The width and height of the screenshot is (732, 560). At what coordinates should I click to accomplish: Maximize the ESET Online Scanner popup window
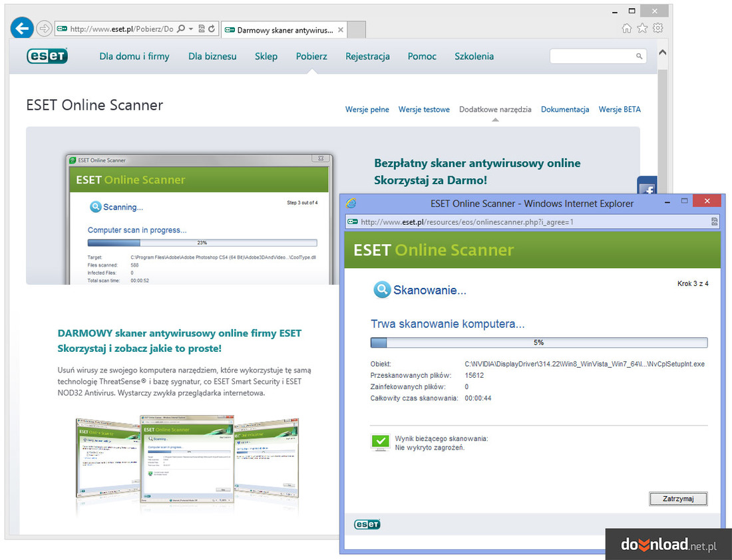click(x=684, y=201)
